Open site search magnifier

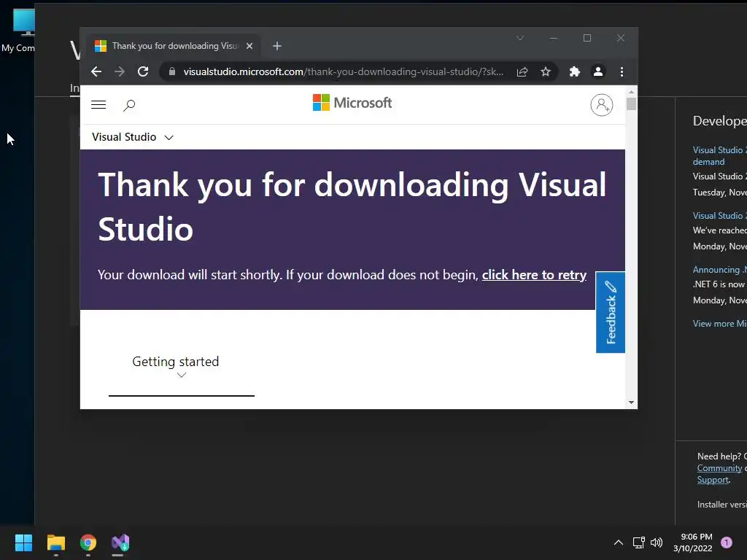tap(129, 105)
